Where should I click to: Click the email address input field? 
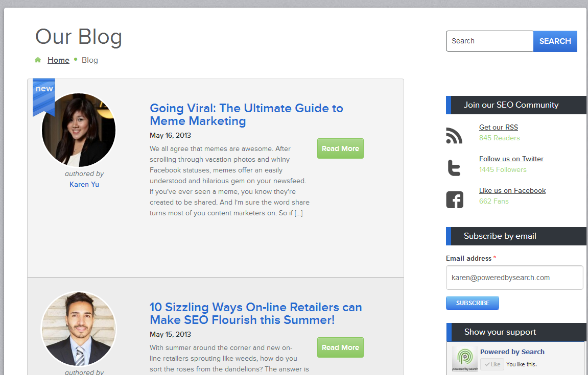[514, 278]
